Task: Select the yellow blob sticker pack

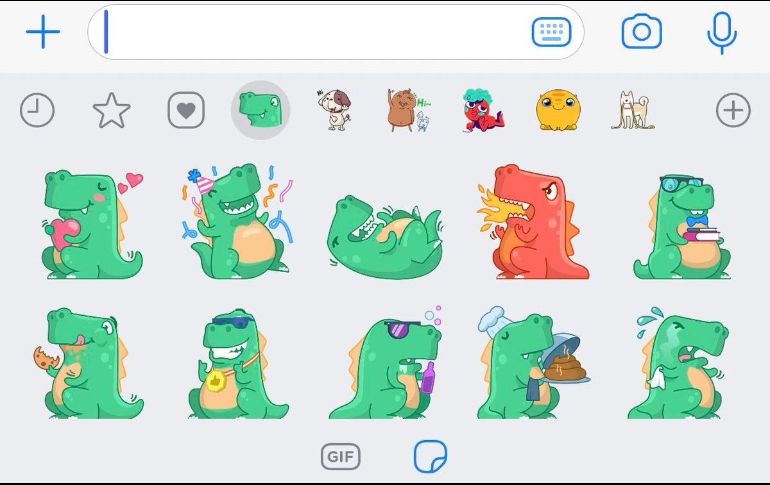Action: point(557,110)
